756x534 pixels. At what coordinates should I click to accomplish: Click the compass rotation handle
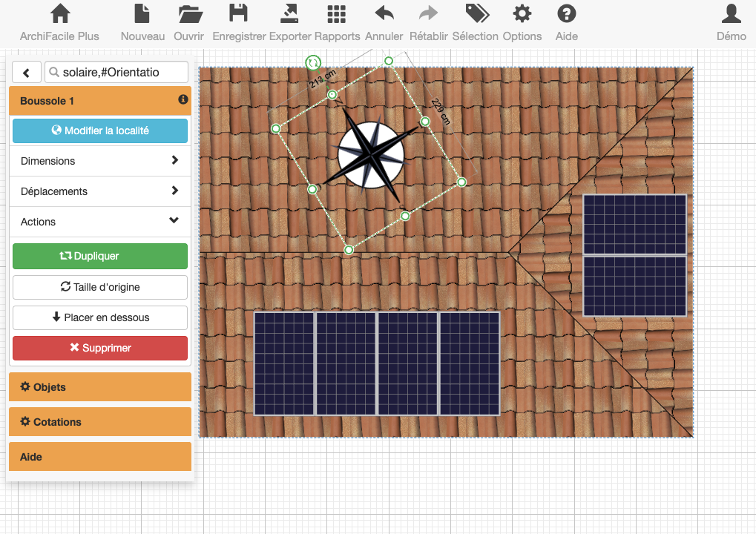[313, 63]
